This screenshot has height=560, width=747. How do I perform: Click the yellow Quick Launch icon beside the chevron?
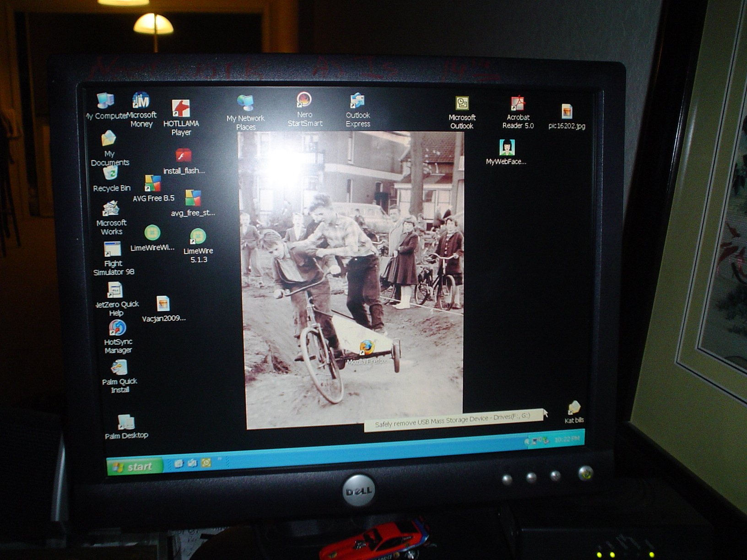pyautogui.click(x=206, y=463)
